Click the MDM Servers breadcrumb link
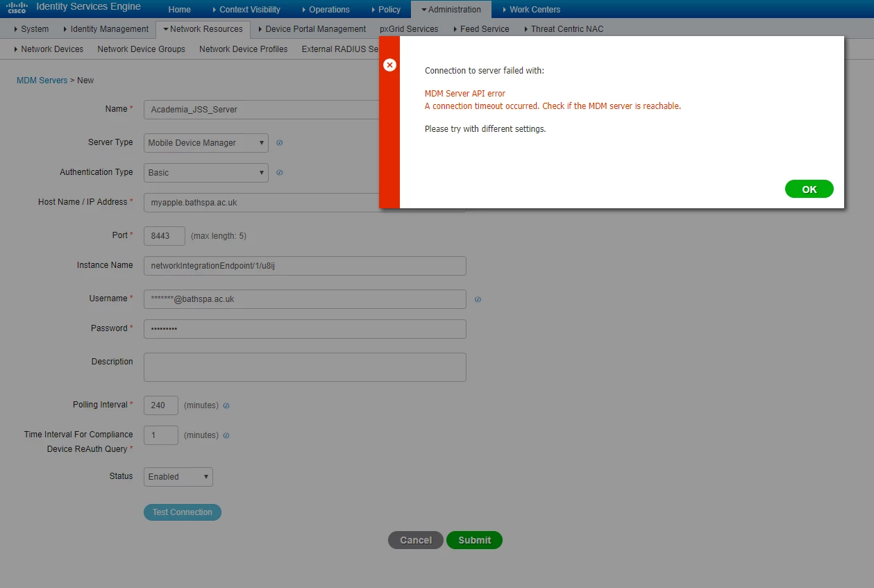The height and width of the screenshot is (588, 874). 42,81
